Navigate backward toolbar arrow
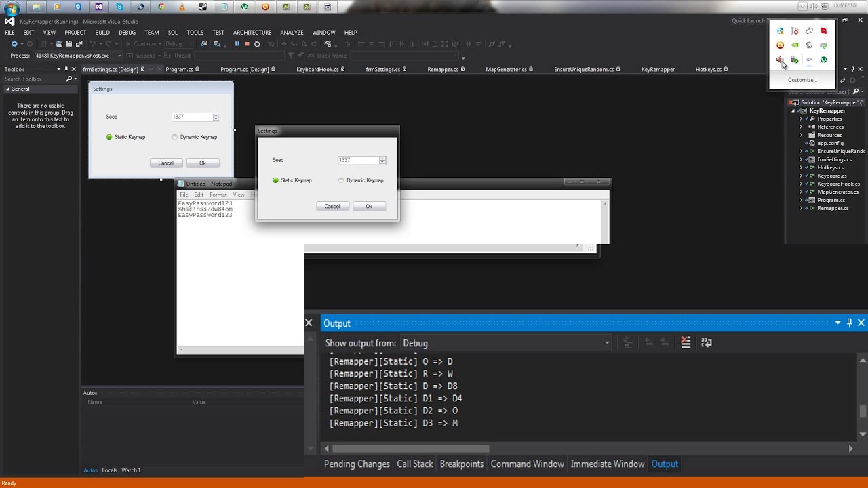This screenshot has height=488, width=868. (14, 44)
